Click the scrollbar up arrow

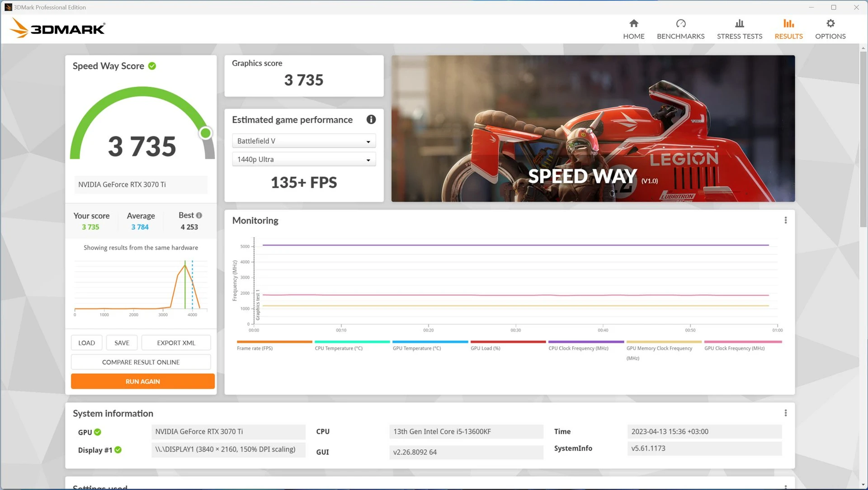[863, 48]
